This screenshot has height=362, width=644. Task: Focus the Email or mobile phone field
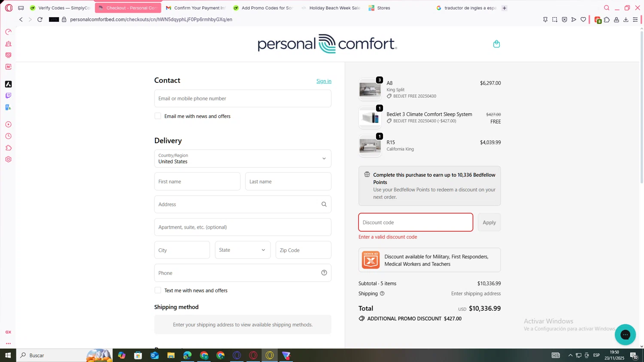point(243,98)
